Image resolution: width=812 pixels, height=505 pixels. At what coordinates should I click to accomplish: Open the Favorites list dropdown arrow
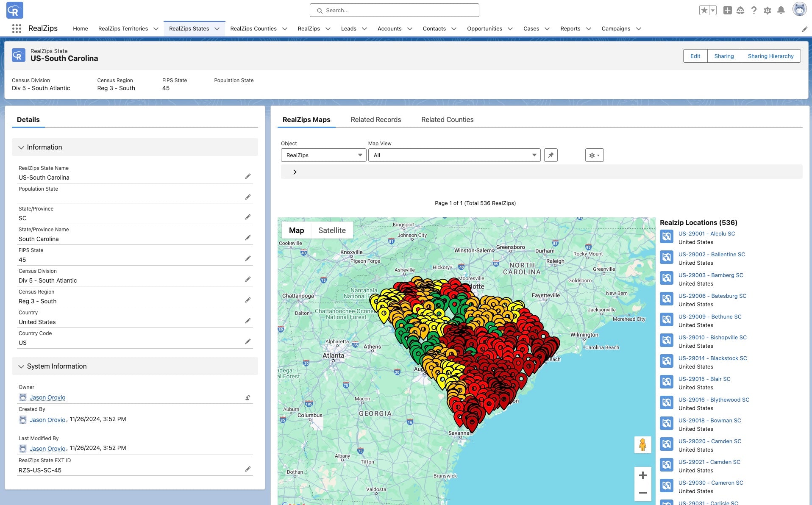pos(713,10)
